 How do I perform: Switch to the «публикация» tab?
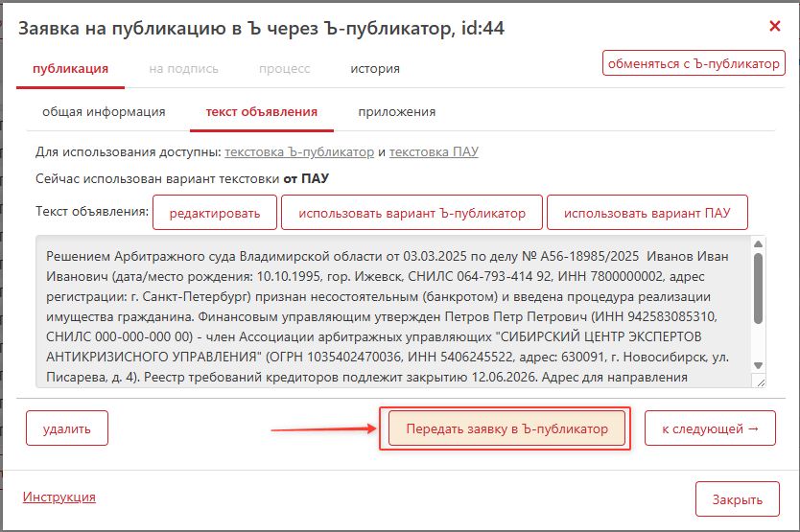[x=70, y=69]
